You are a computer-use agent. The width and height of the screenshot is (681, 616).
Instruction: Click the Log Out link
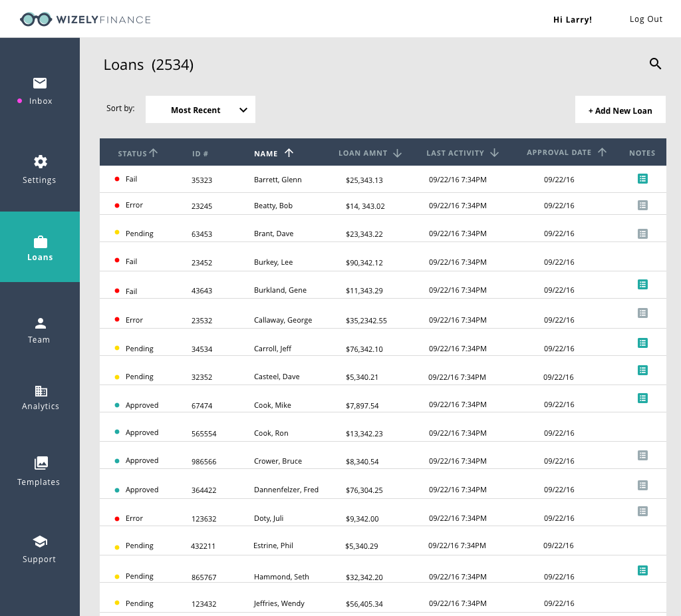pos(646,19)
